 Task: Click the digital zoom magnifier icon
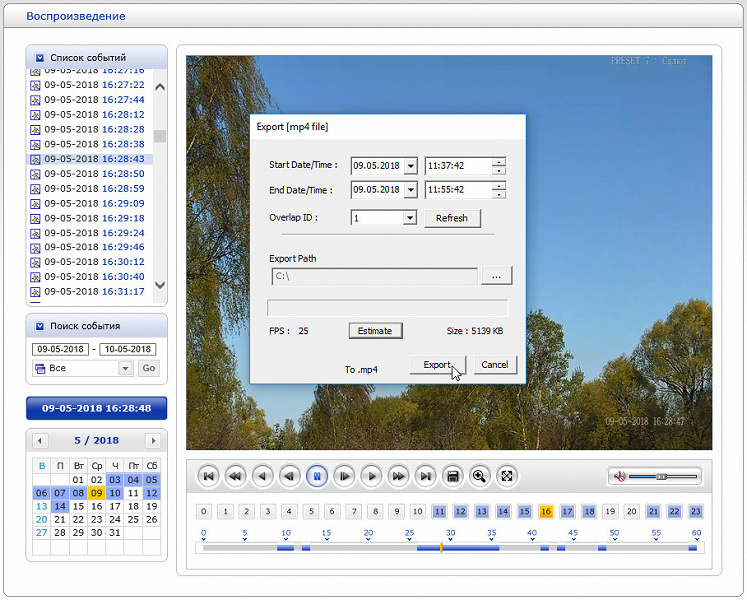point(479,477)
